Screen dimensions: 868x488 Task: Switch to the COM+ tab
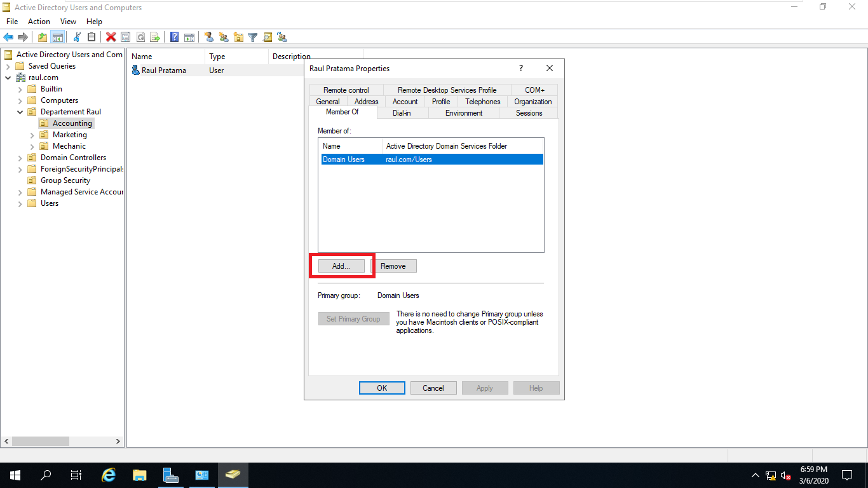coord(534,90)
